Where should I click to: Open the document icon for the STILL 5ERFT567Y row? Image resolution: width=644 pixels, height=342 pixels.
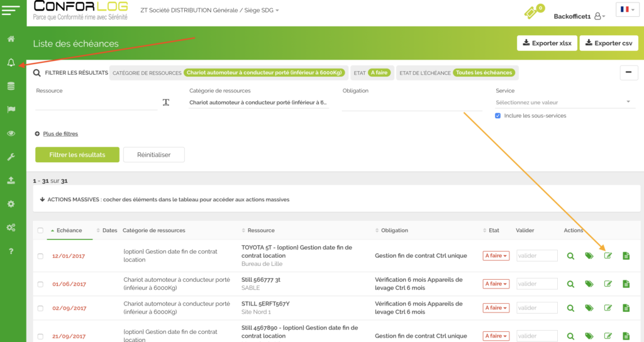coord(626,308)
